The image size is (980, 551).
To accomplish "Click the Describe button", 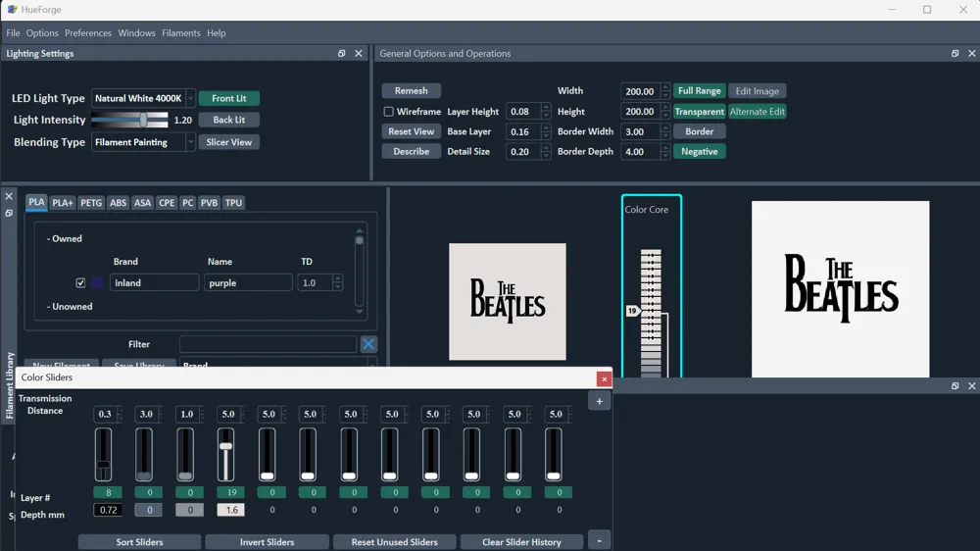I will 412,151.
